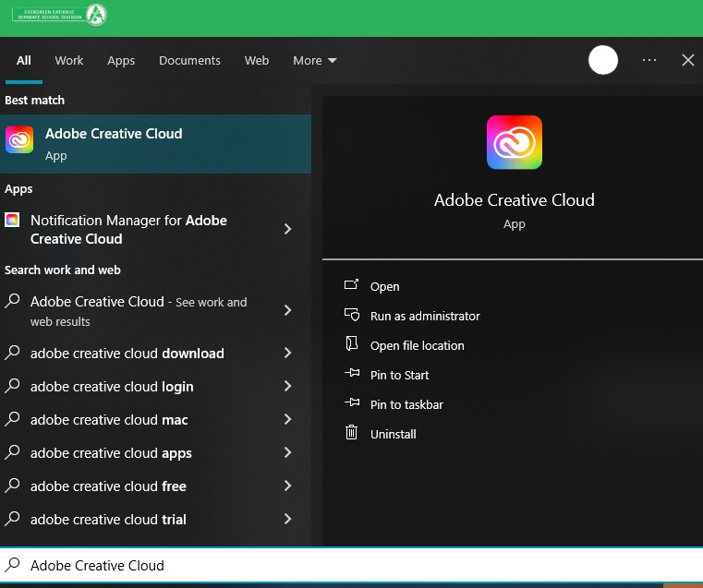Expand the 'adobe creative cloud mac' chevron
703x588 pixels.
point(288,419)
